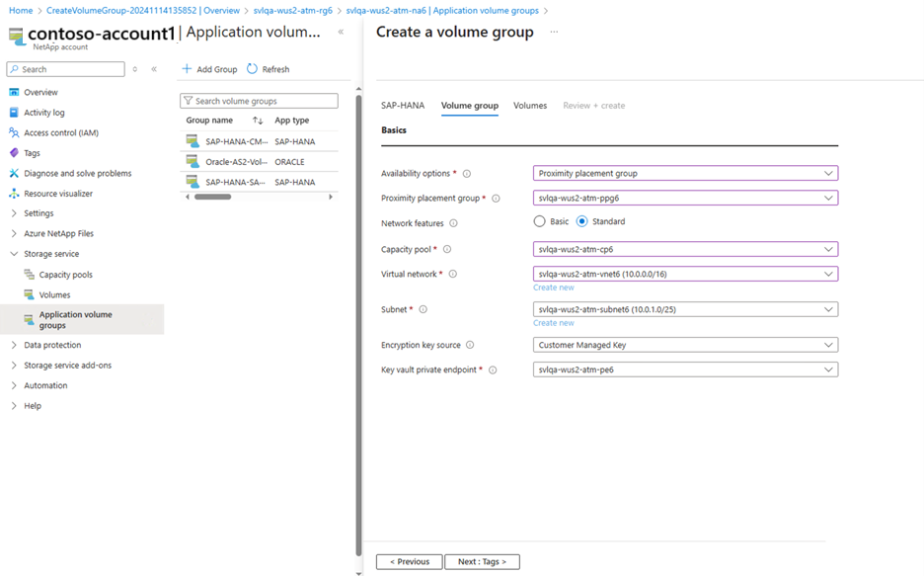The height and width of the screenshot is (576, 924).
Task: Switch to the SAP-HANA tab
Action: tap(403, 106)
